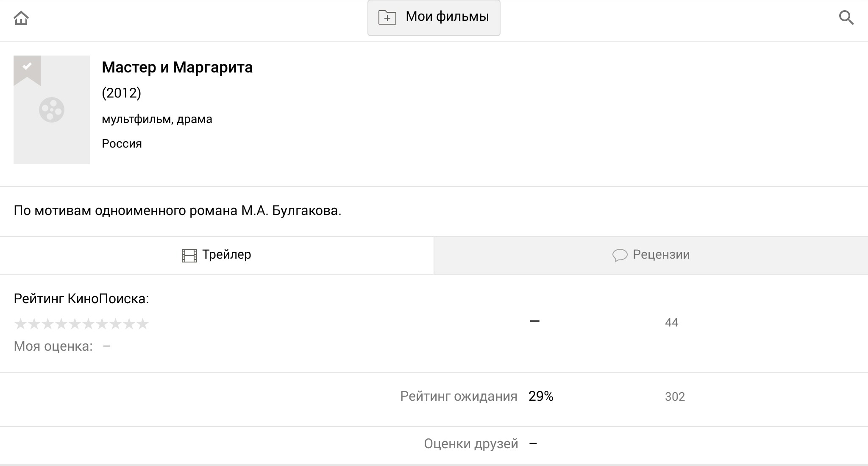Click the folder-plus icon in Мои фильмы
The height and width of the screenshot is (466, 868).
387,17
